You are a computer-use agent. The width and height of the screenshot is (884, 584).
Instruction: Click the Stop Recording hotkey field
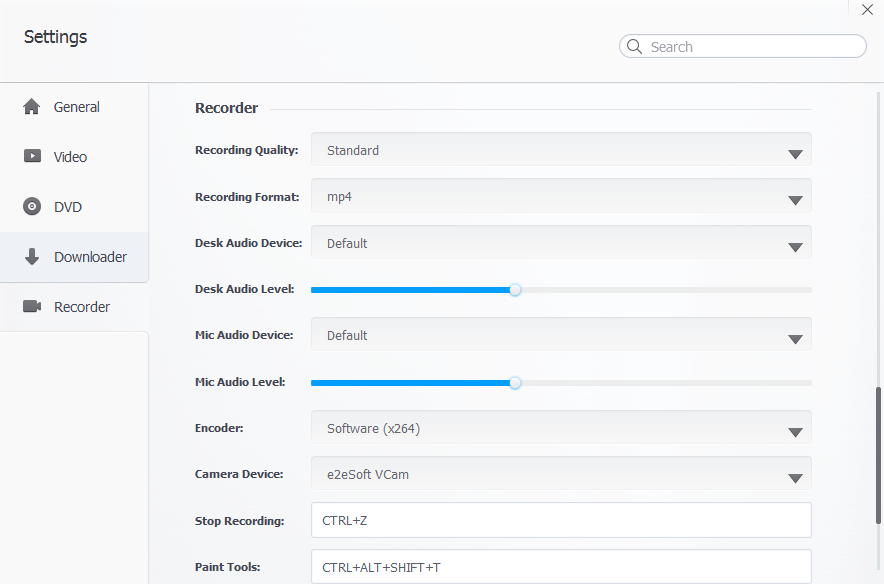point(560,520)
